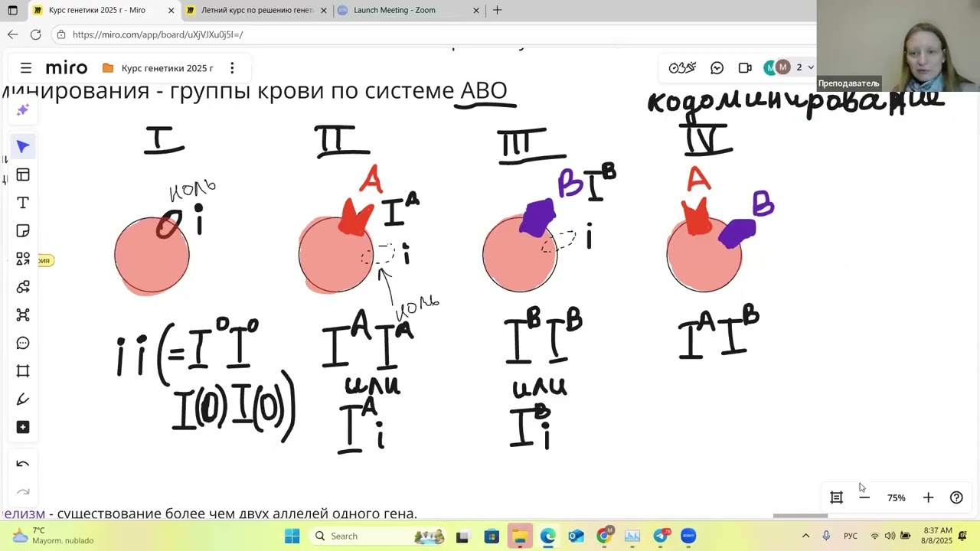This screenshot has height=551, width=980.
Task: Switch to the Летний курс по решению tab
Action: 257,11
